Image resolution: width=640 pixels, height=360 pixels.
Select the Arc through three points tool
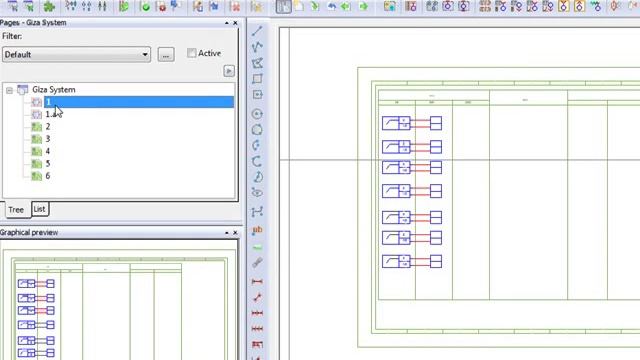pos(257,161)
